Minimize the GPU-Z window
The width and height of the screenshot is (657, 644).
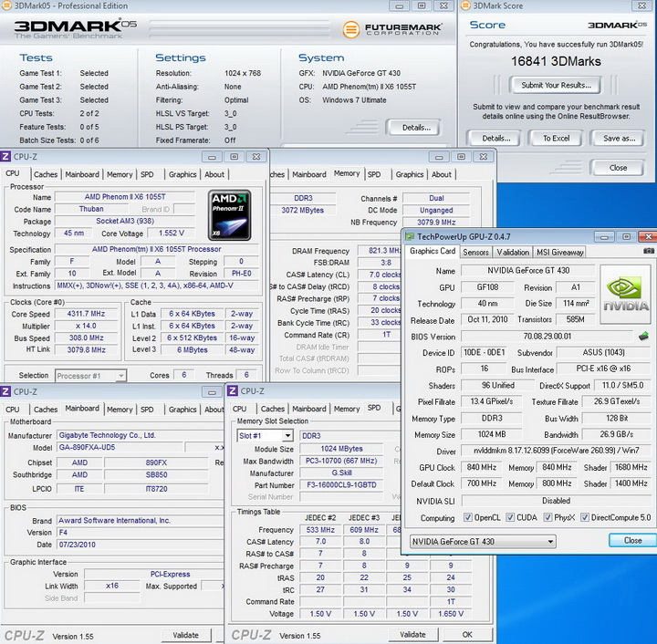point(604,237)
